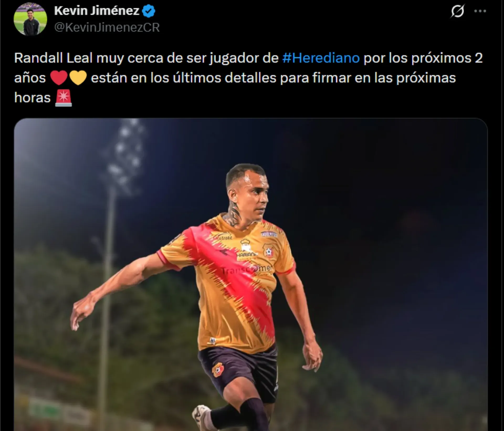
Task: Open the attached player photo
Action: point(251,274)
